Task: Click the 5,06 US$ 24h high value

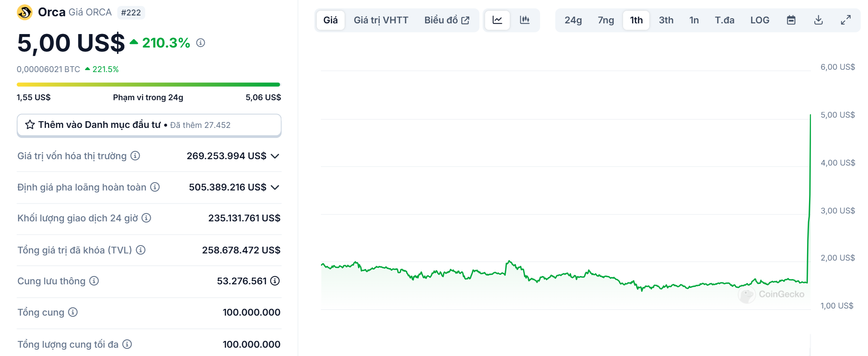Action: point(263,97)
